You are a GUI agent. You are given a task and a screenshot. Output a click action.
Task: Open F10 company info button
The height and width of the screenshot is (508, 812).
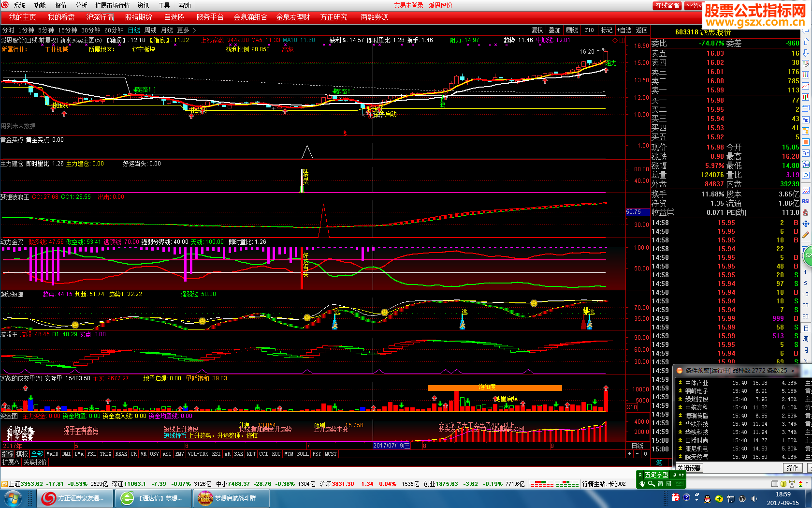589,30
